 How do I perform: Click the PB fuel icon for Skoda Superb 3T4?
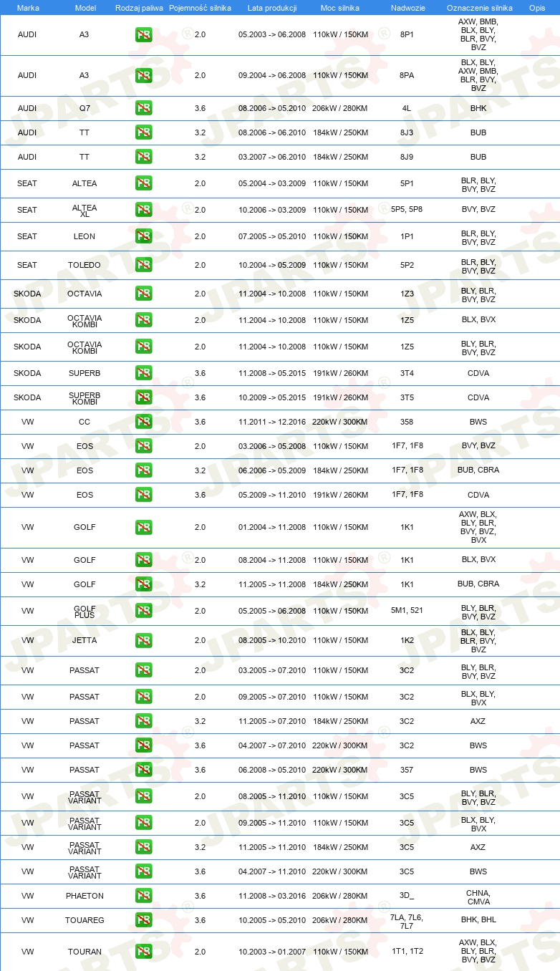tap(143, 373)
